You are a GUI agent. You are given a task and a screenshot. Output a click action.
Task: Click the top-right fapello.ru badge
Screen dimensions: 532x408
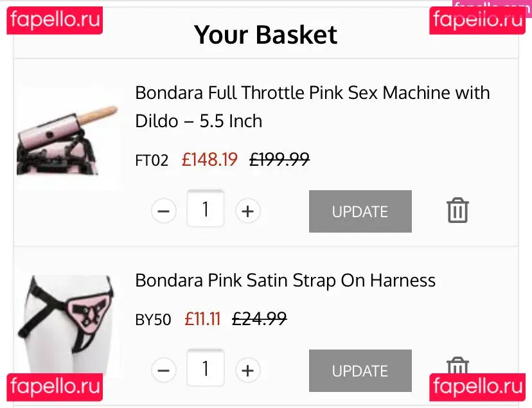pos(479,20)
